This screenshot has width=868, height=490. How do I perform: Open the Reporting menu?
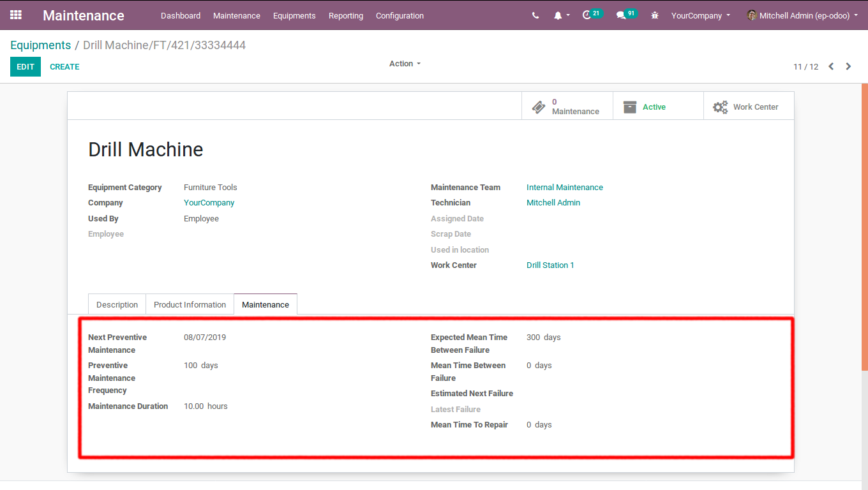(346, 15)
